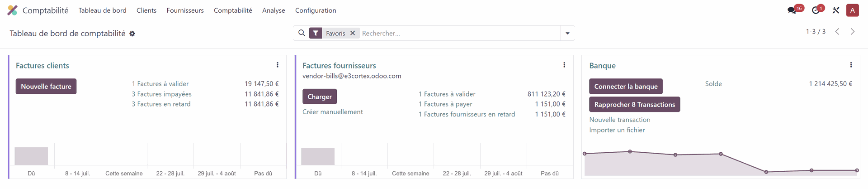
Task: Open the Fournisseurs menu
Action: click(185, 10)
